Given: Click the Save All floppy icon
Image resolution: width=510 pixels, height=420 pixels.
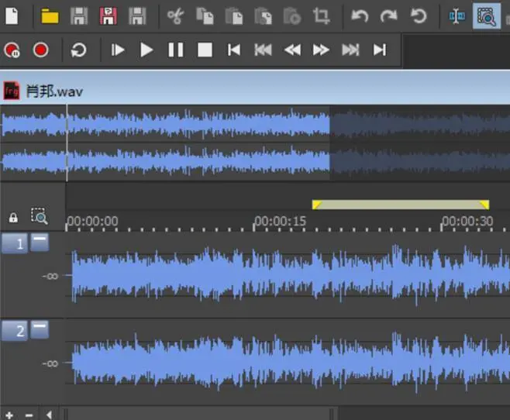Looking at the screenshot, I should coord(137,16).
